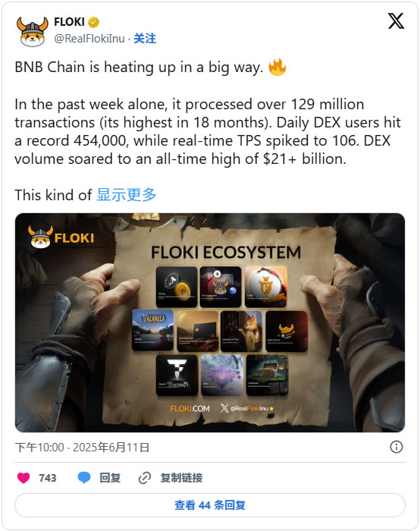
Task: Click the X logo icon
Action: tap(396, 21)
